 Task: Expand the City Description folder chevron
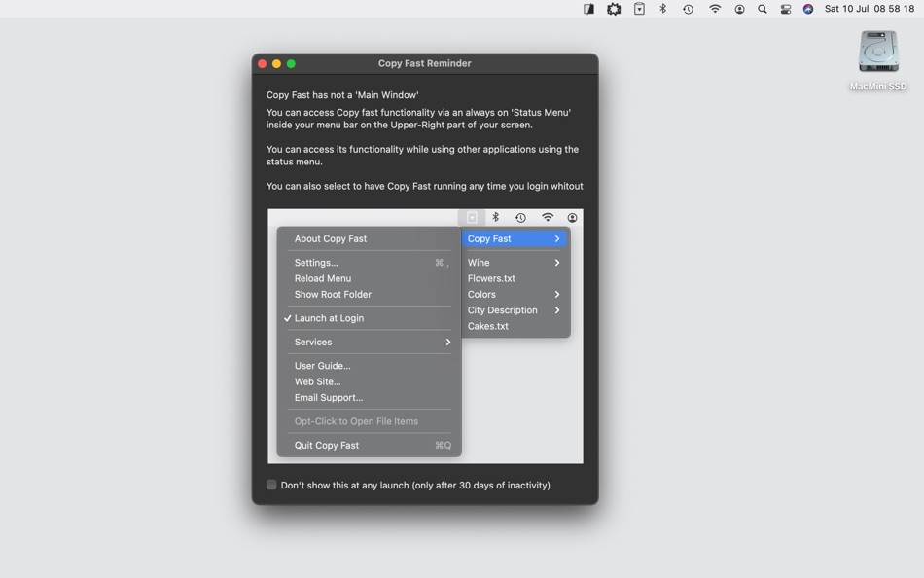pyautogui.click(x=557, y=310)
